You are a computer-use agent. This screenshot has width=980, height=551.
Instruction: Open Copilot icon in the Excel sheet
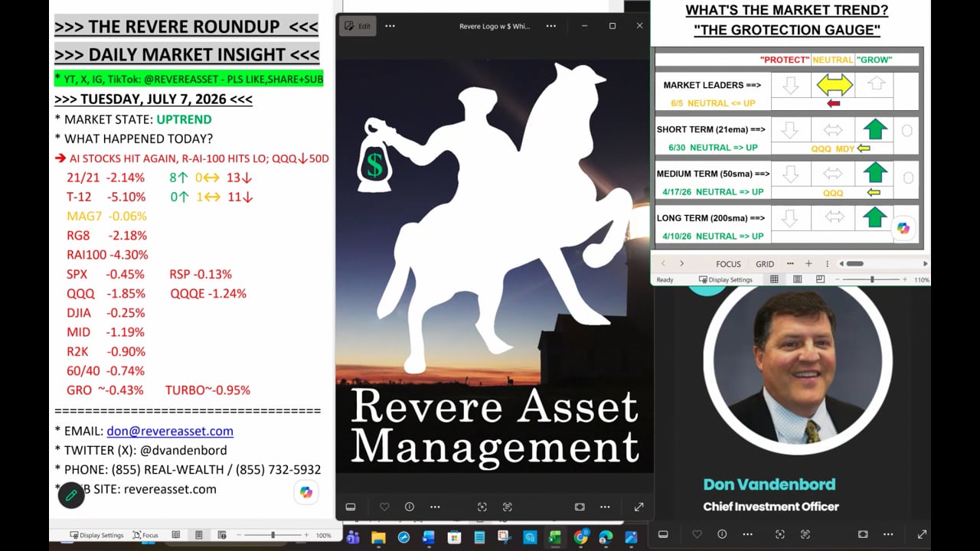(903, 228)
